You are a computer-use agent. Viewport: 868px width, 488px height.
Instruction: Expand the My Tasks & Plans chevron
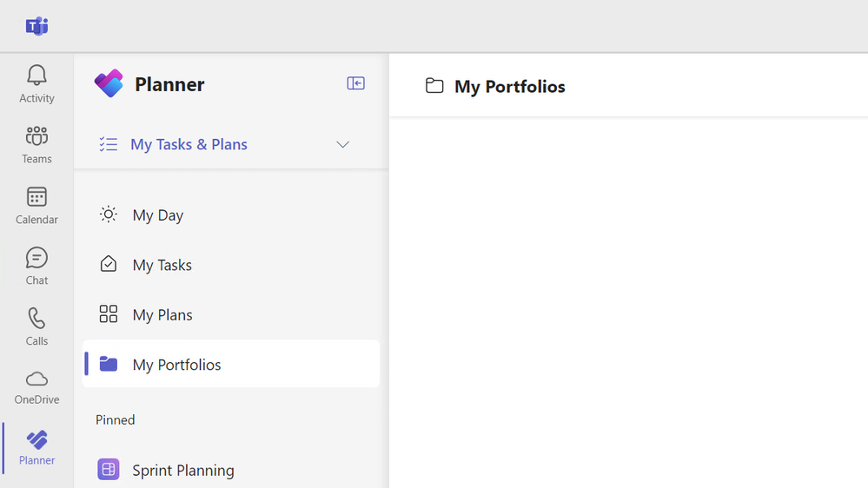[x=343, y=144]
